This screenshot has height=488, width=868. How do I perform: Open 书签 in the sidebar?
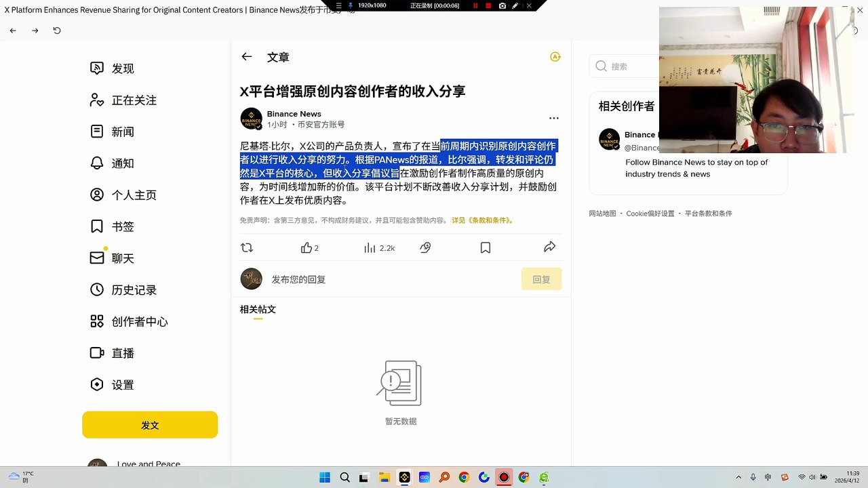(x=113, y=227)
